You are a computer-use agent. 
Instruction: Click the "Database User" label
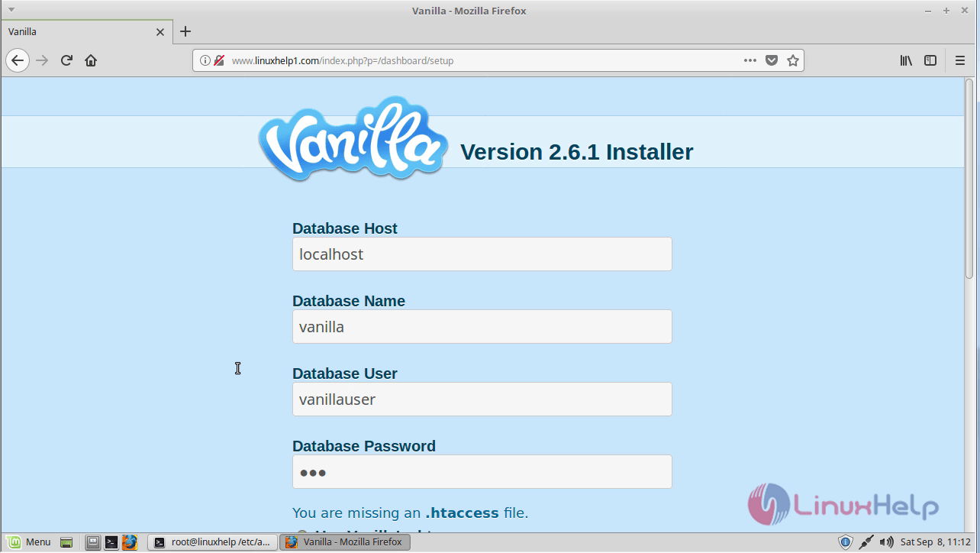(x=345, y=374)
